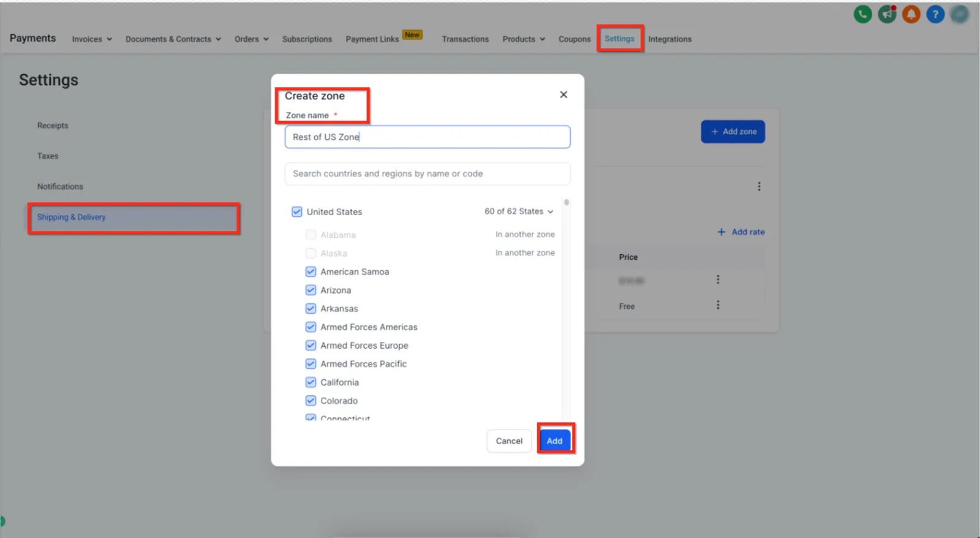This screenshot has width=980, height=538.
Task: Go to the Subscriptions tab
Action: coord(307,39)
